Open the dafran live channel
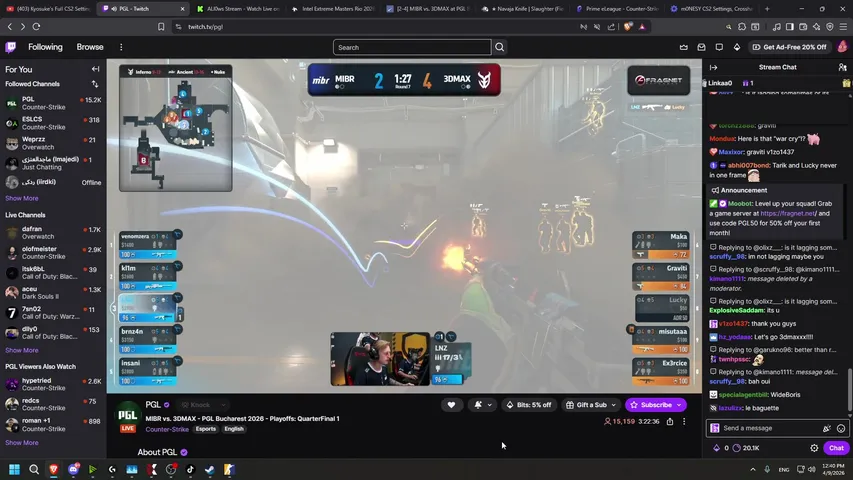This screenshot has width=853, height=480. click(53, 233)
